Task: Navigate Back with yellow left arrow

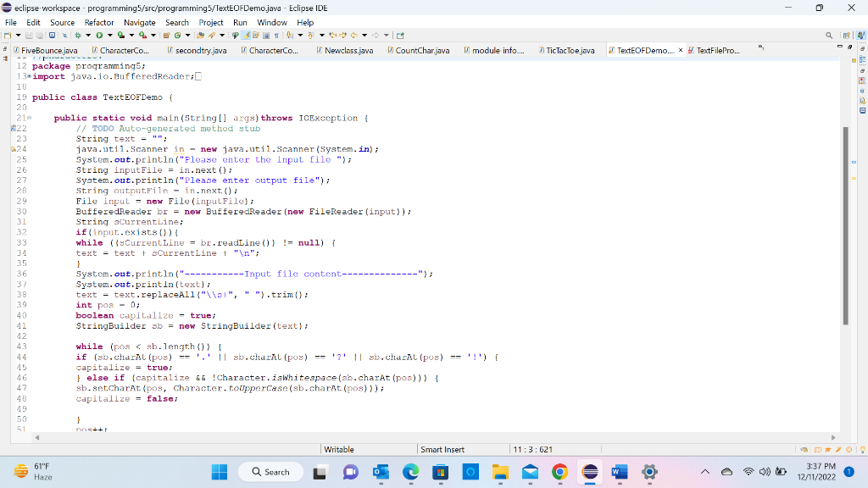Action: coord(353,36)
